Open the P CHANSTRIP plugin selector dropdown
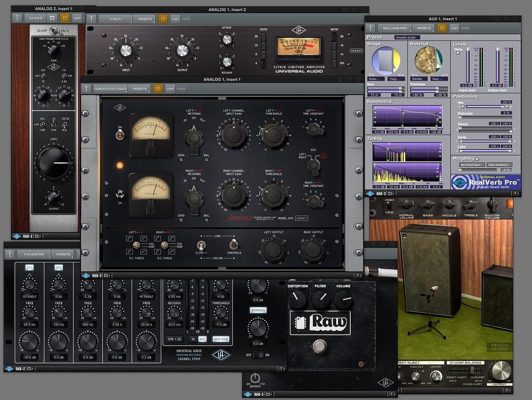This screenshot has width=532, height=400. [34, 254]
